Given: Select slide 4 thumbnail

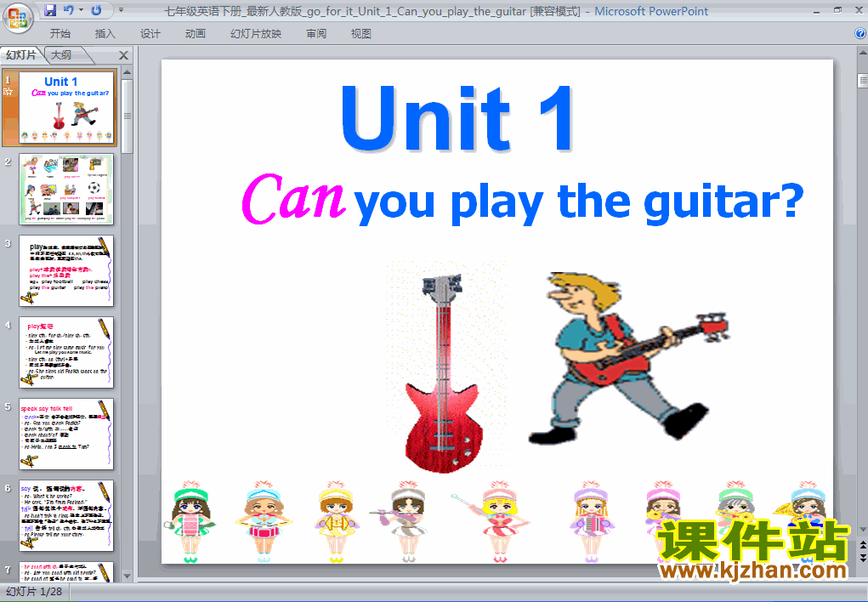Looking at the screenshot, I should (66, 352).
